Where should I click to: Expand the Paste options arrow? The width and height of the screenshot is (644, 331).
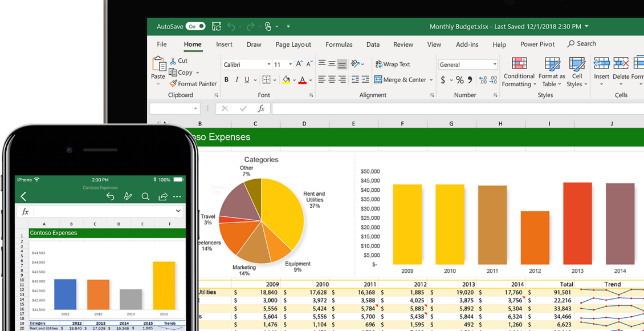point(158,84)
